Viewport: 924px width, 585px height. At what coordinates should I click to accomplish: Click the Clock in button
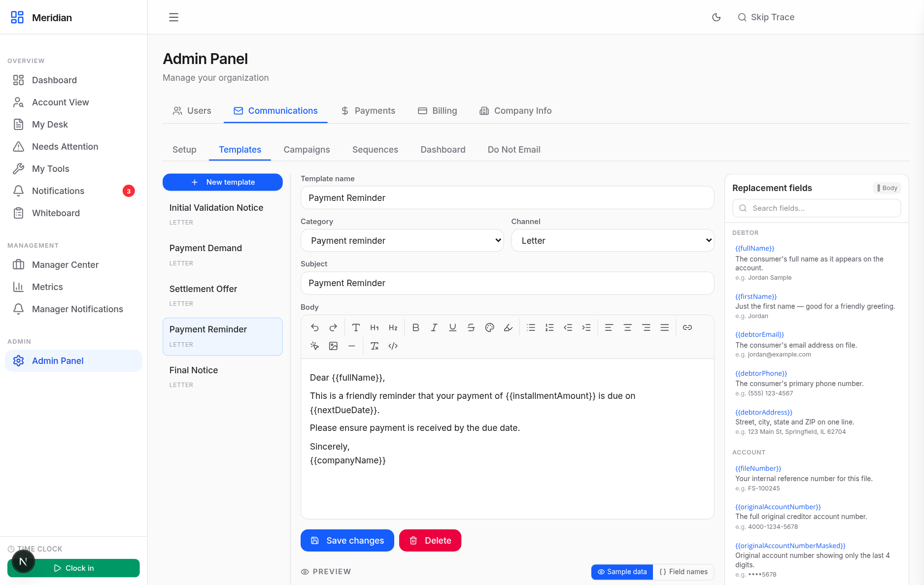(x=73, y=568)
